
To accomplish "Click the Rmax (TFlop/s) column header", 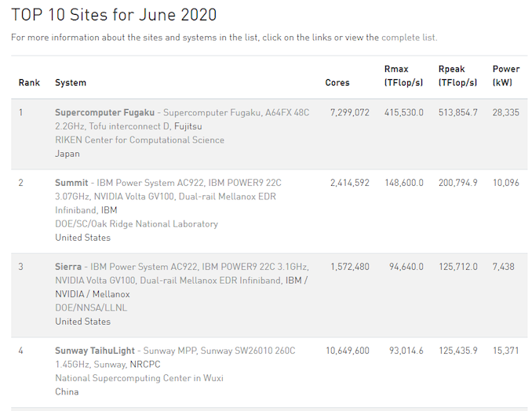I will (x=404, y=75).
